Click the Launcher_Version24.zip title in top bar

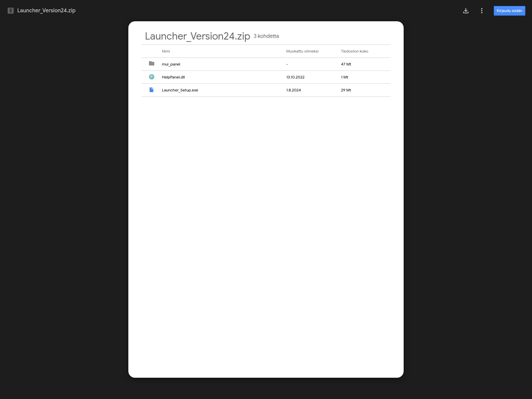46,11
